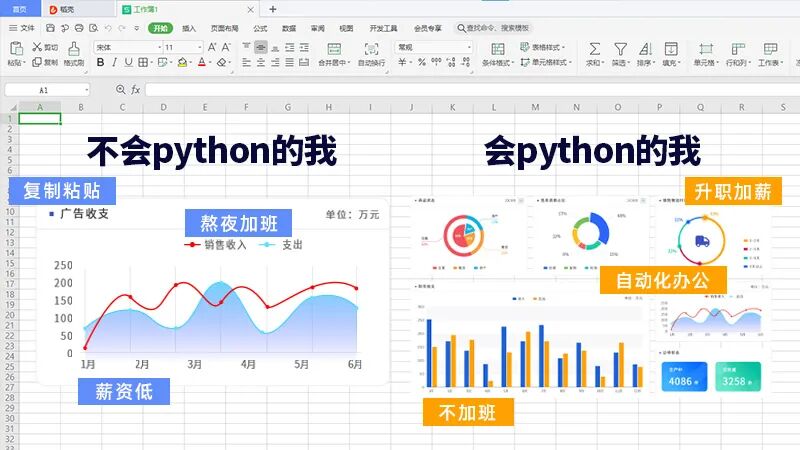Apply percent style format
This screenshot has height=450, width=800.
point(421,62)
